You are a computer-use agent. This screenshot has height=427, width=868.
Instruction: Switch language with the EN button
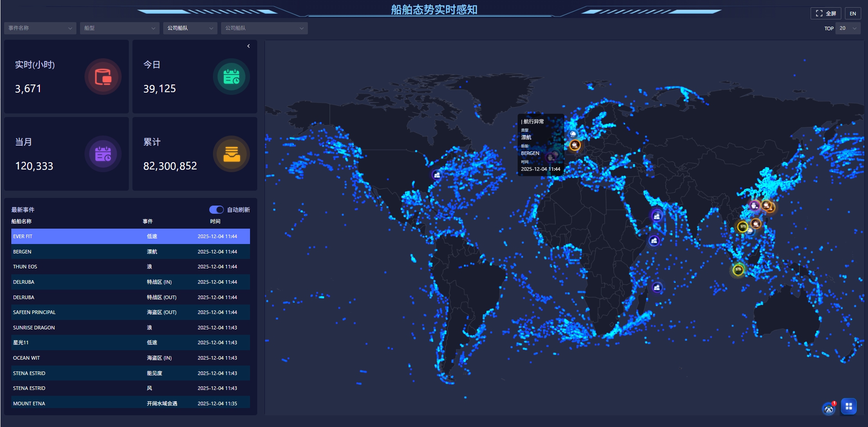click(853, 14)
